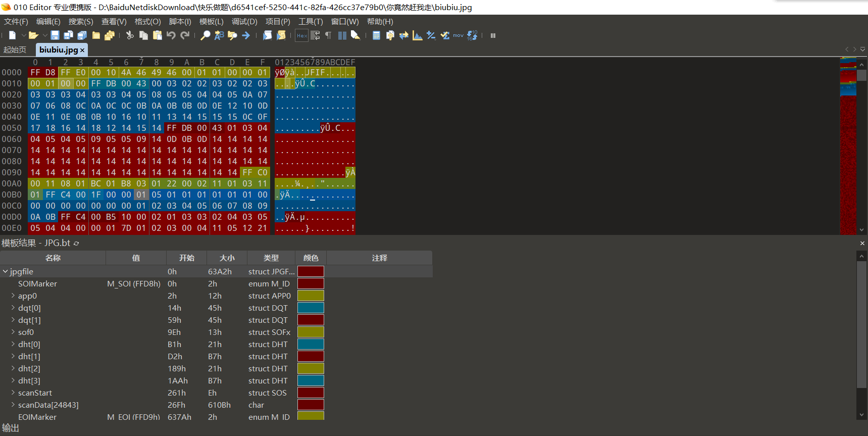The image size is (868, 436).
Task: Click the Goto blue arrow icon
Action: click(246, 35)
